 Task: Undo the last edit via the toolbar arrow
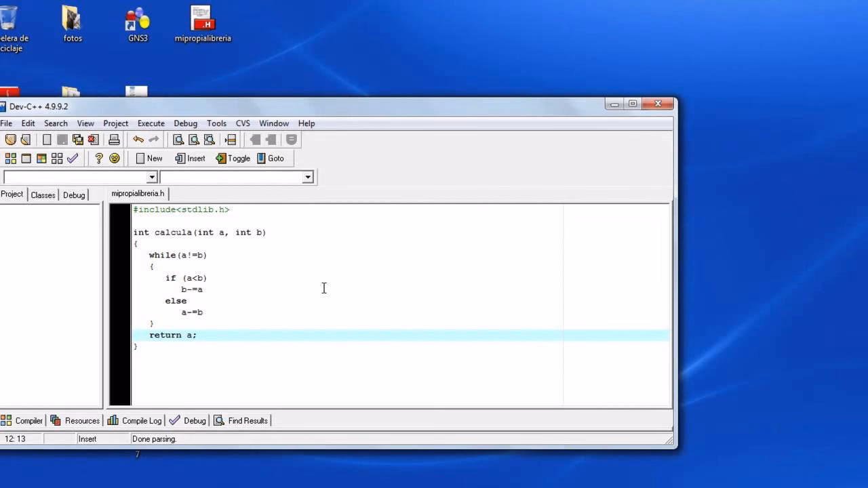(x=138, y=140)
